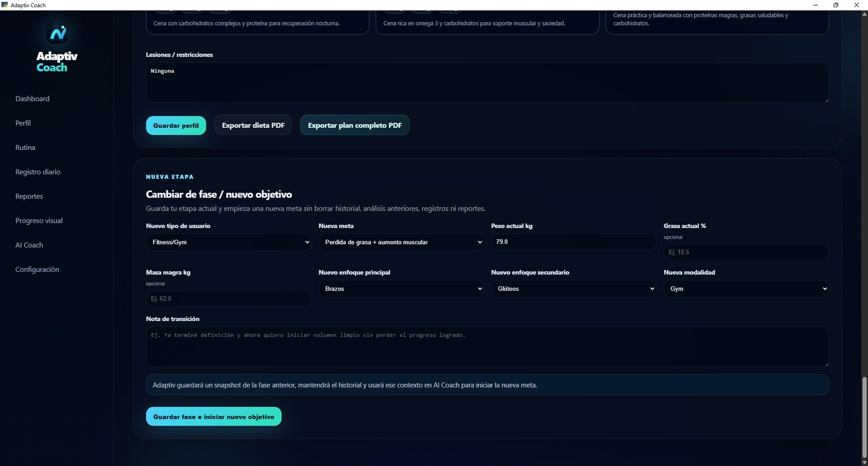The image size is (868, 466).
Task: Click the Adaptiv guardará un snapshot notice
Action: 487,385
